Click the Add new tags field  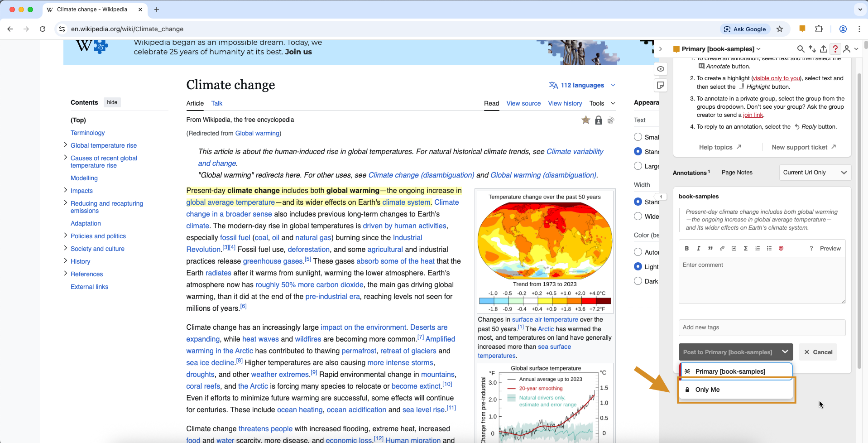coord(762,327)
